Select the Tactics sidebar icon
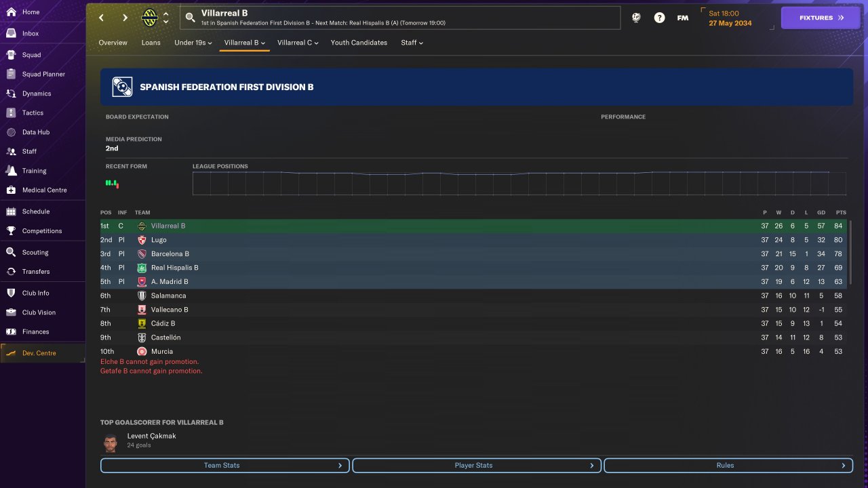Screen dimensions: 868x488 point(11,113)
